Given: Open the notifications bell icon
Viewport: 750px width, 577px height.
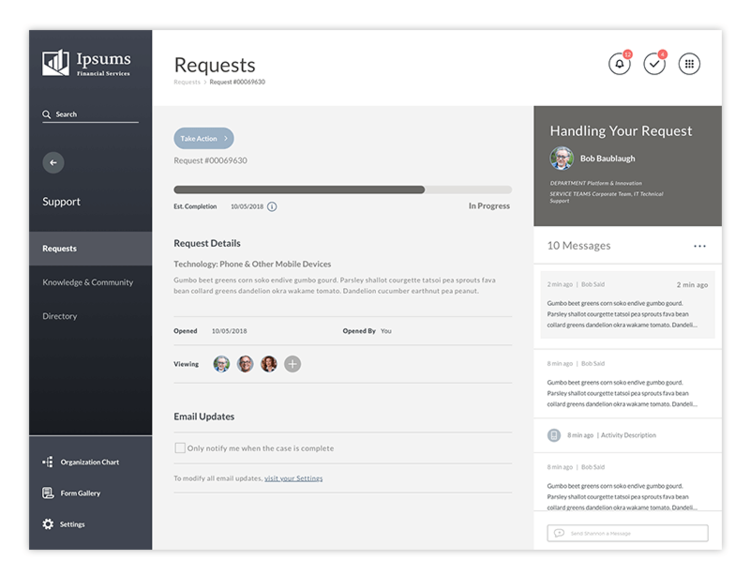Looking at the screenshot, I should [619, 64].
